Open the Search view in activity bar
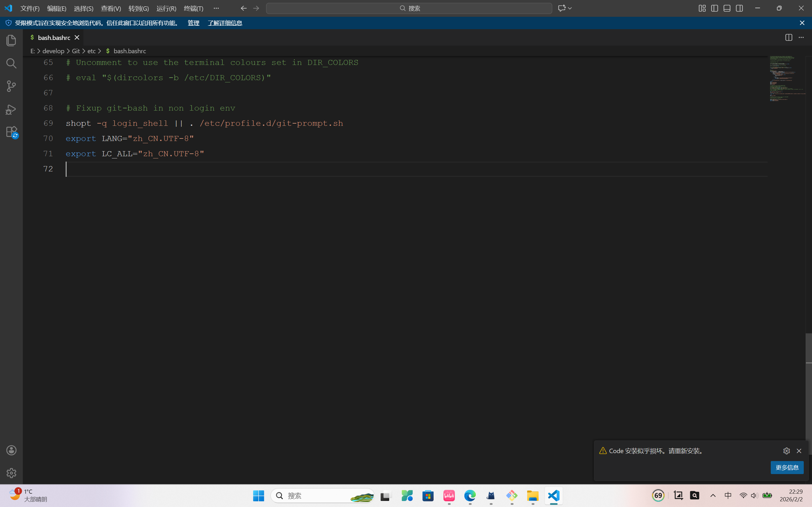The image size is (812, 507). coord(11,63)
